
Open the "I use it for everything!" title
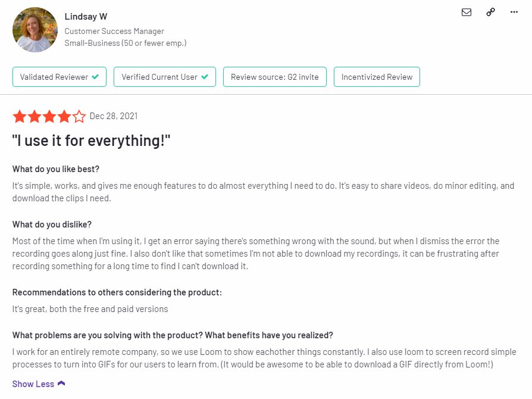coord(91,140)
